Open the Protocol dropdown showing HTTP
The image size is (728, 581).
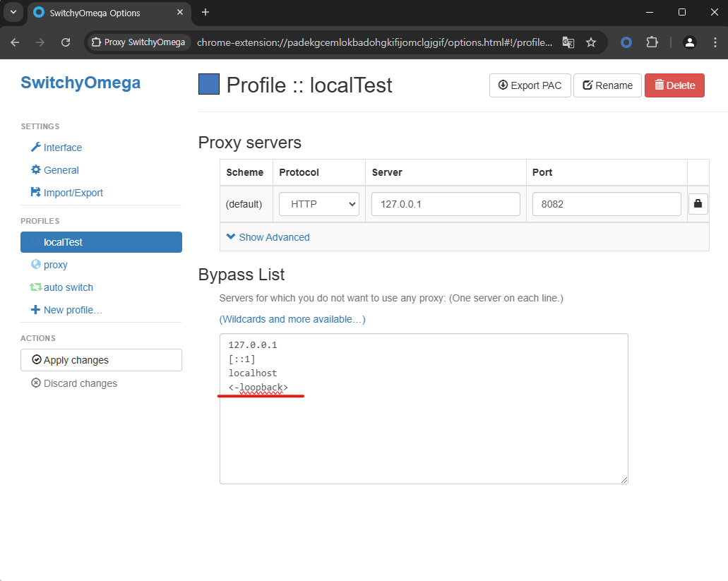pos(319,204)
